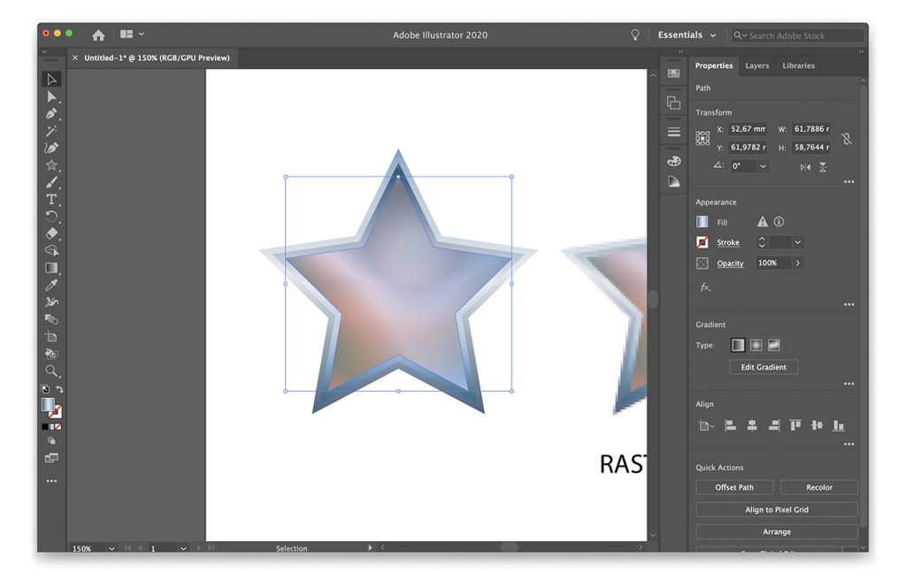
Task: Open the Stroke weight dropdown
Action: pos(798,242)
